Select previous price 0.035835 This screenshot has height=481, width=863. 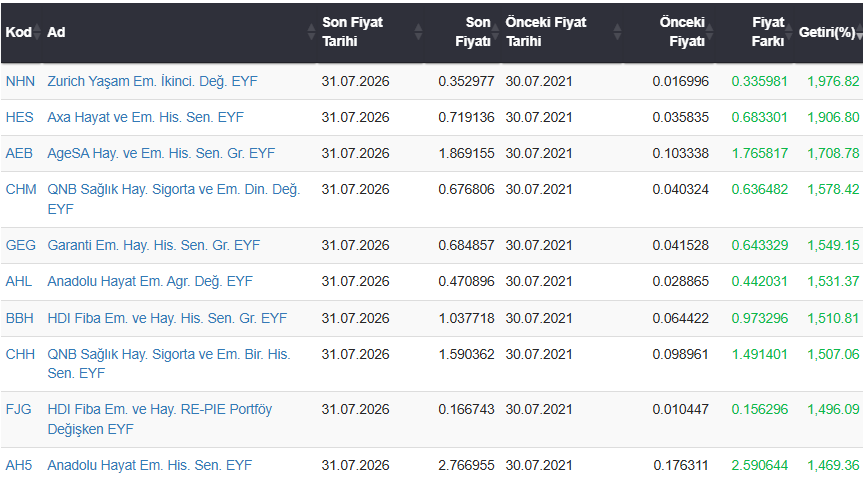[x=680, y=117]
